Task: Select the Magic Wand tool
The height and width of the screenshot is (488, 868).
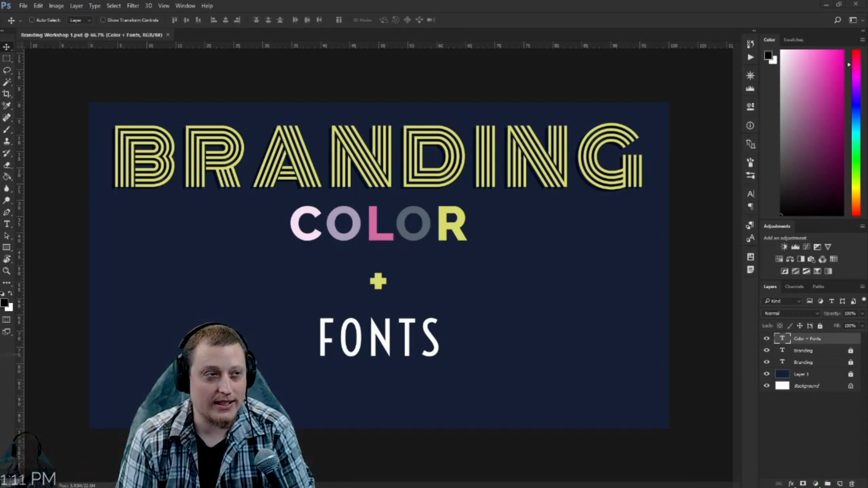Action: [x=6, y=82]
